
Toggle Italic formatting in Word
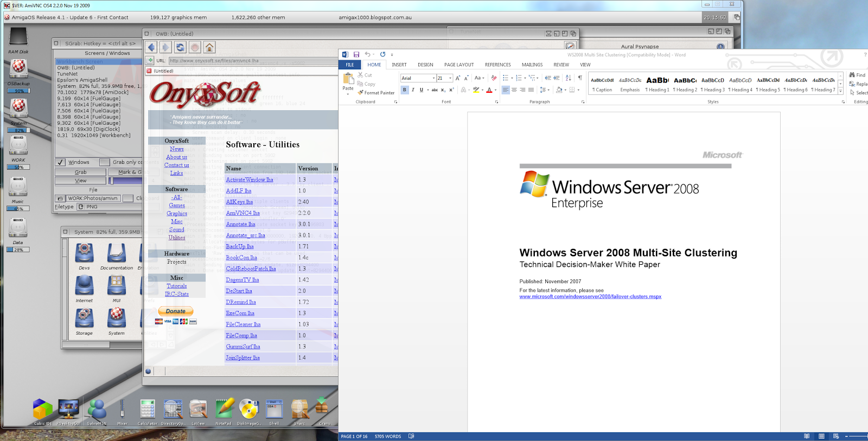click(x=413, y=90)
